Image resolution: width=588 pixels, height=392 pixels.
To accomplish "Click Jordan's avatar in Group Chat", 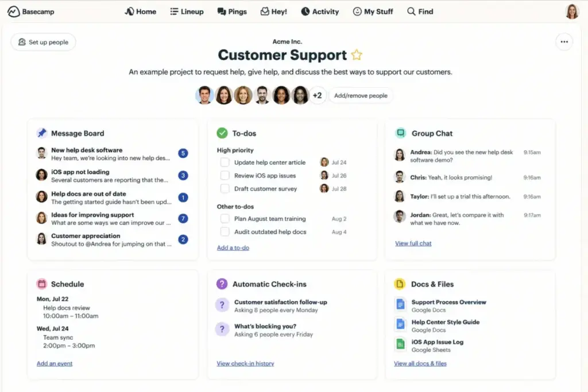I will point(400,216).
